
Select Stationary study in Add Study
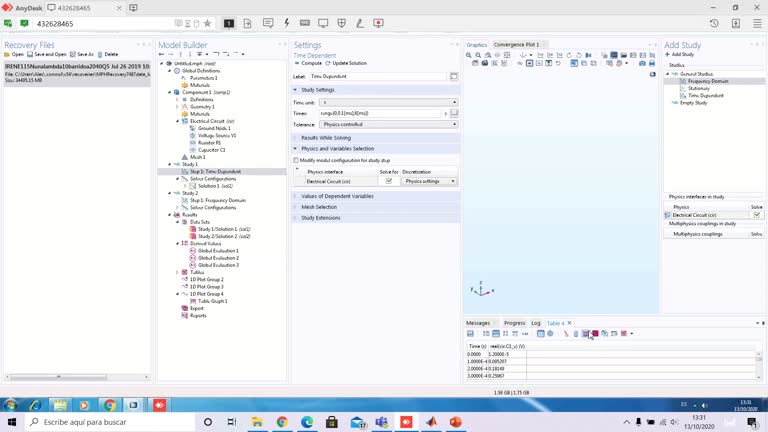[698, 89]
